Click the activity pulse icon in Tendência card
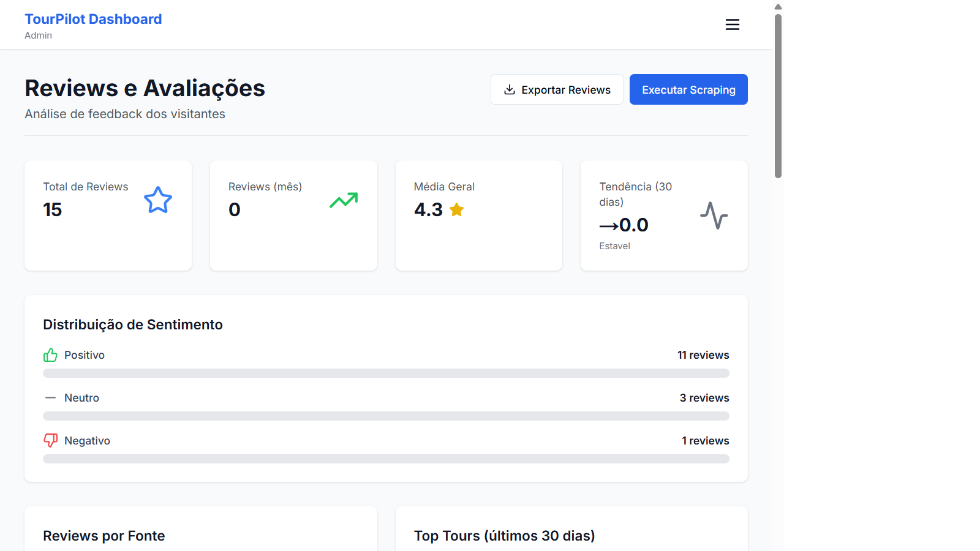This screenshot has width=980, height=551. point(714,216)
